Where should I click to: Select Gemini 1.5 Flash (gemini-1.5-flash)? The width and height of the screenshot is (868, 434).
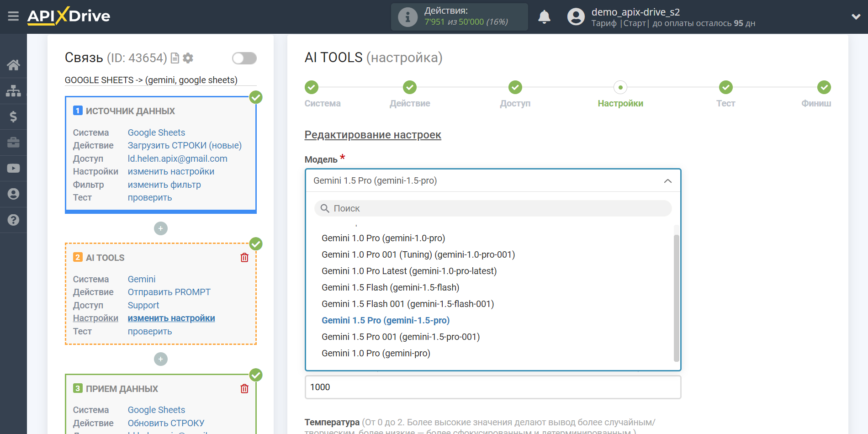click(x=391, y=287)
